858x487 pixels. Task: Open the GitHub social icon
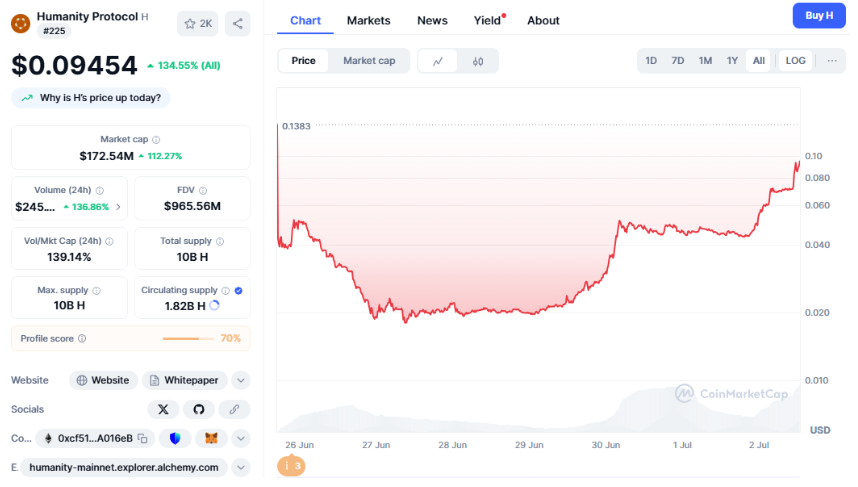(x=198, y=409)
